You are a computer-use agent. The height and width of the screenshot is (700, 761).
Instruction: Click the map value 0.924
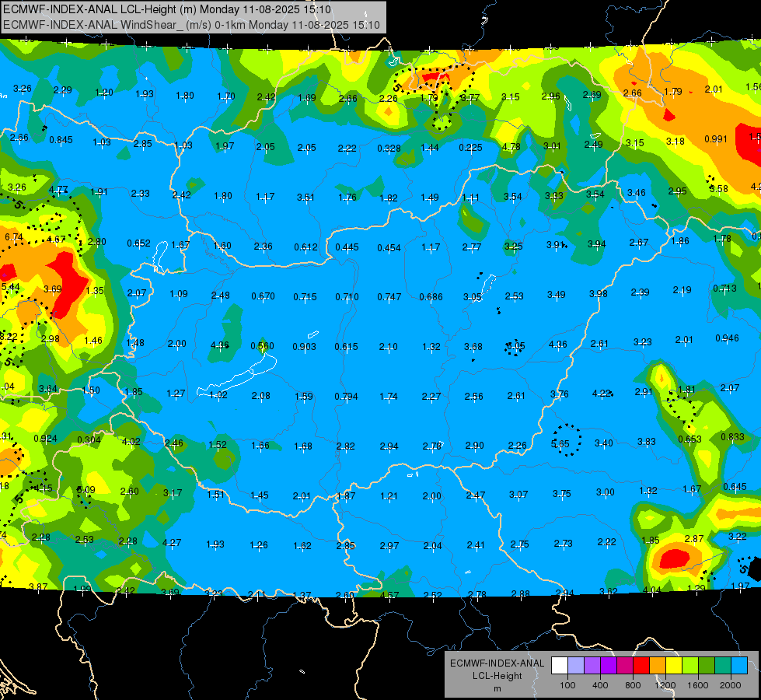(45, 439)
